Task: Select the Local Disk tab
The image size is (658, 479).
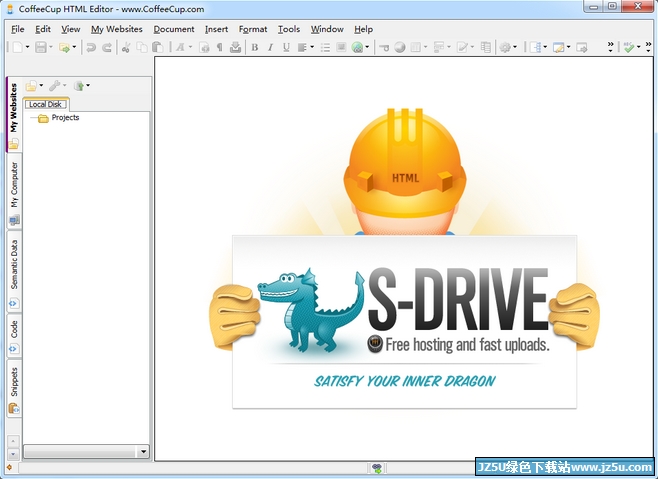Action: [45, 104]
